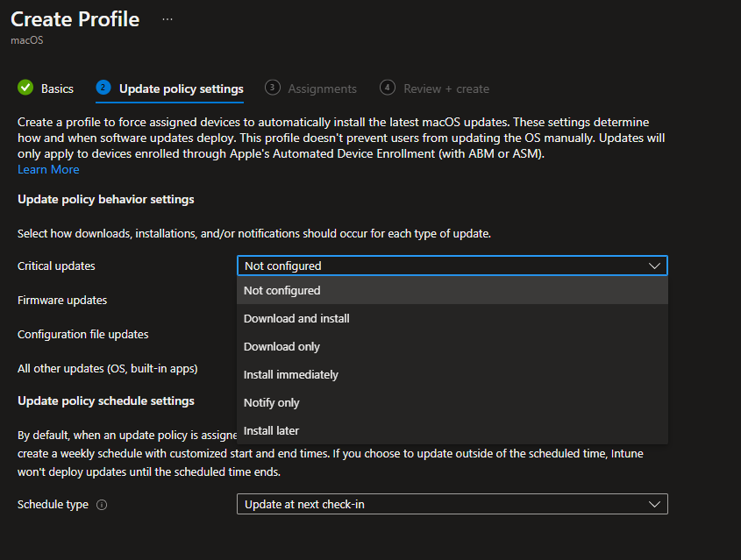Click the step 3 Assignments number icon

click(273, 88)
